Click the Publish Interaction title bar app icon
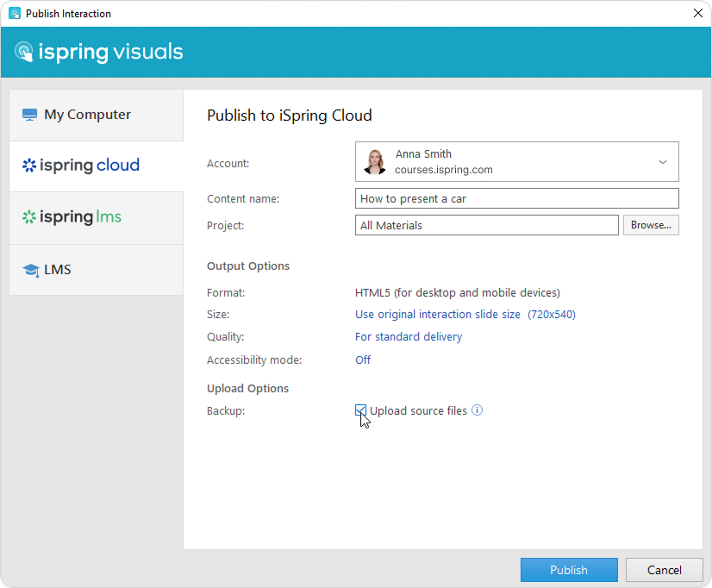This screenshot has height=588, width=712. 14,14
